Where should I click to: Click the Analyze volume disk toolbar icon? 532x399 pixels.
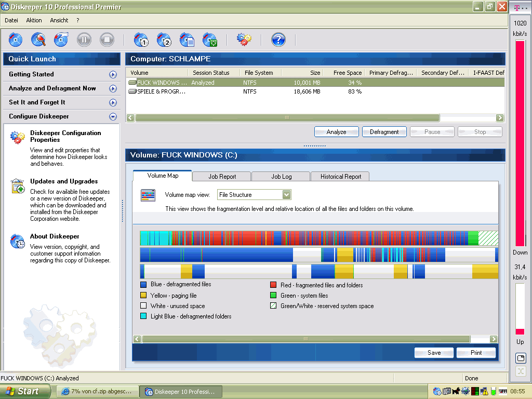pyautogui.click(x=15, y=39)
